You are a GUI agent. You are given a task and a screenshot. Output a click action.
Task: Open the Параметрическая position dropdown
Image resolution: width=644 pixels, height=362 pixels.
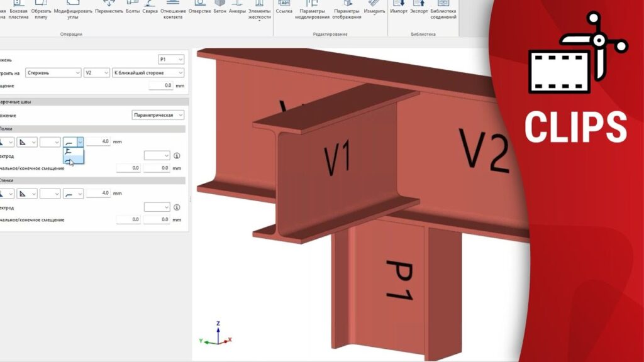[x=158, y=115]
